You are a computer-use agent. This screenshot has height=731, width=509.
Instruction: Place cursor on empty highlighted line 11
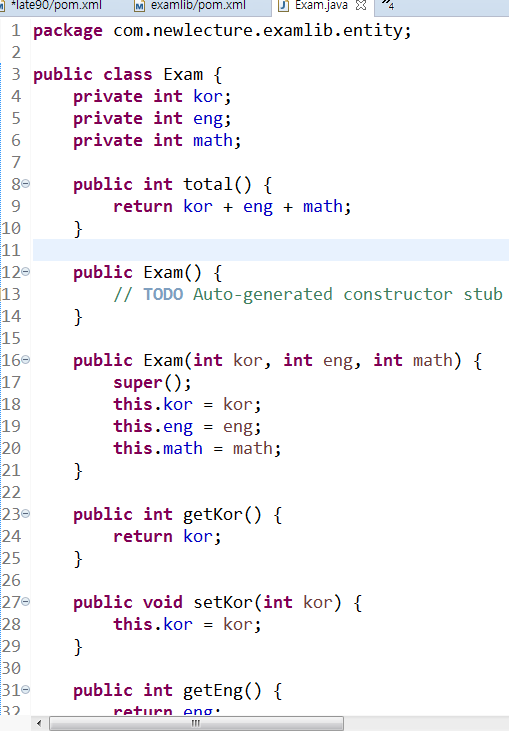tap(270, 250)
